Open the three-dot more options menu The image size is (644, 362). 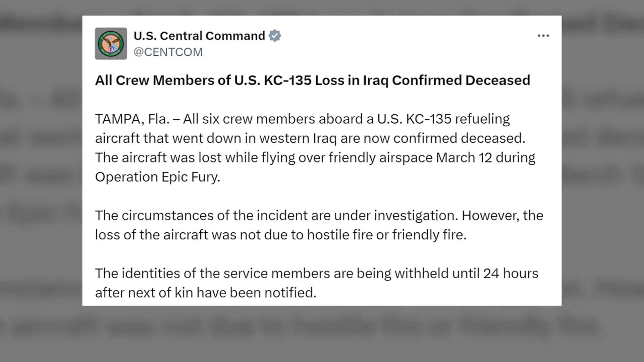tap(543, 36)
